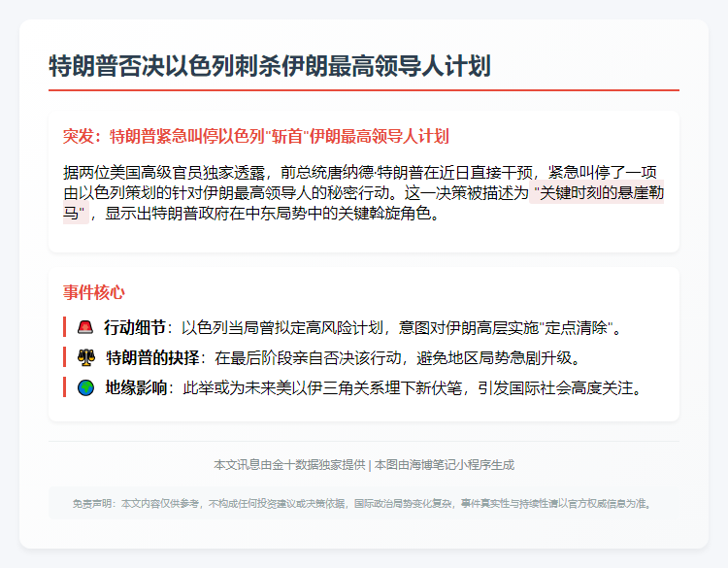Click the bold label 行动细节
728x568 pixels.
pos(135,327)
